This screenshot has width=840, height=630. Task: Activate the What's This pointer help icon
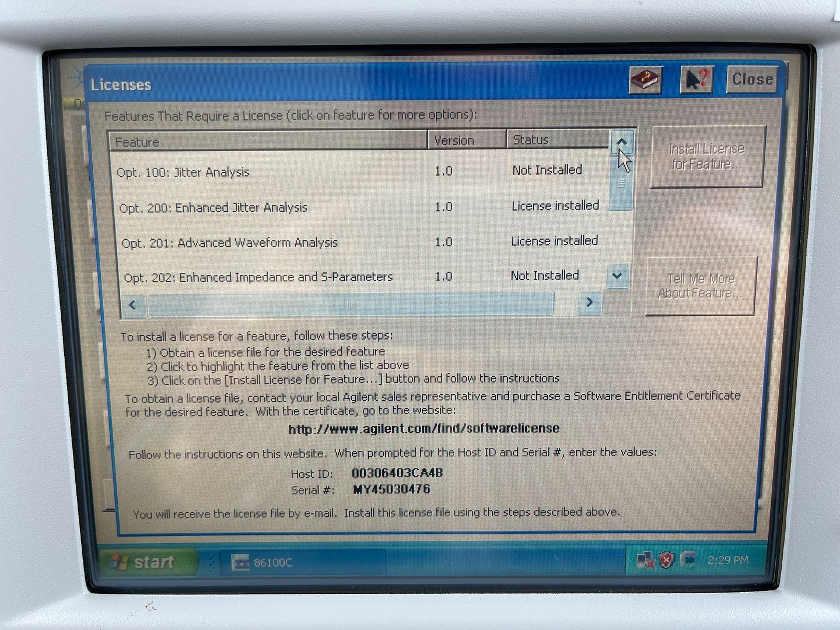coord(696,79)
